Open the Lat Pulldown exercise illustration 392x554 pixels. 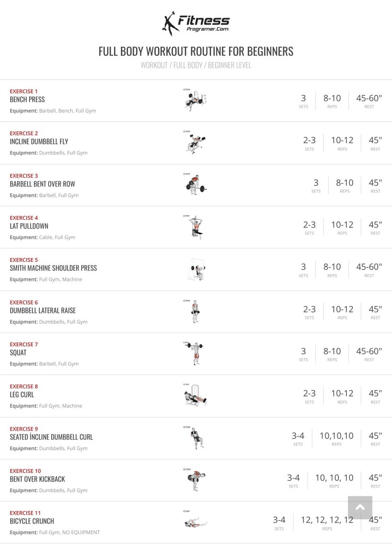point(195,227)
